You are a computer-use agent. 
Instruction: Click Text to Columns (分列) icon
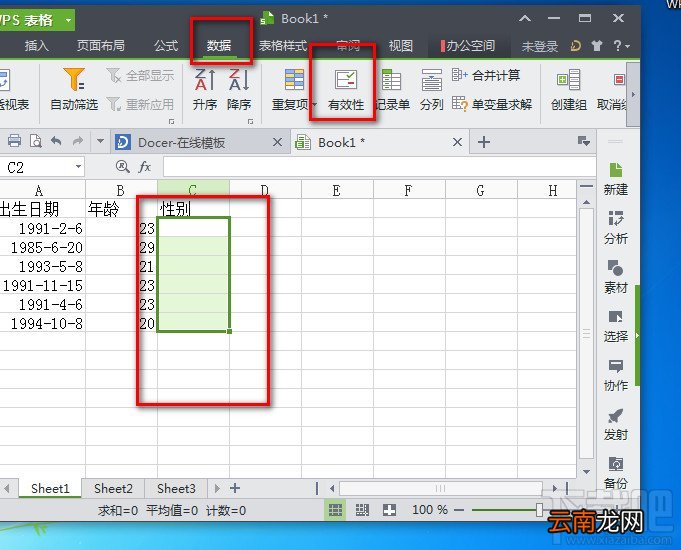click(431, 80)
